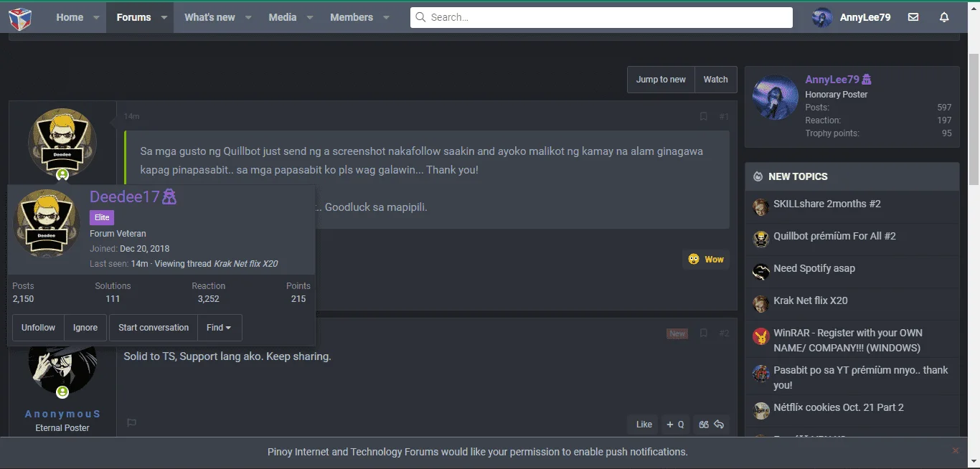This screenshot has height=469, width=980.
Task: Open avatar beside SKILLshare 2months #2 topic
Action: point(761,208)
